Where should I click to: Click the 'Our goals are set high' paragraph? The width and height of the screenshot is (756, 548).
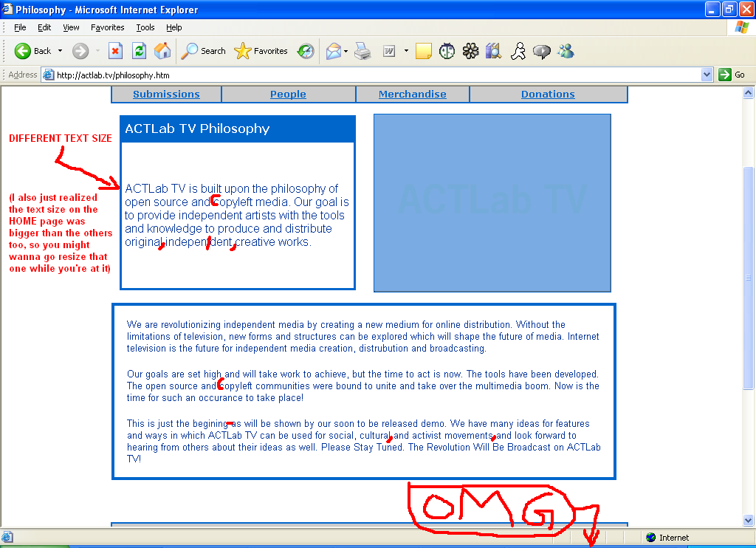[363, 386]
